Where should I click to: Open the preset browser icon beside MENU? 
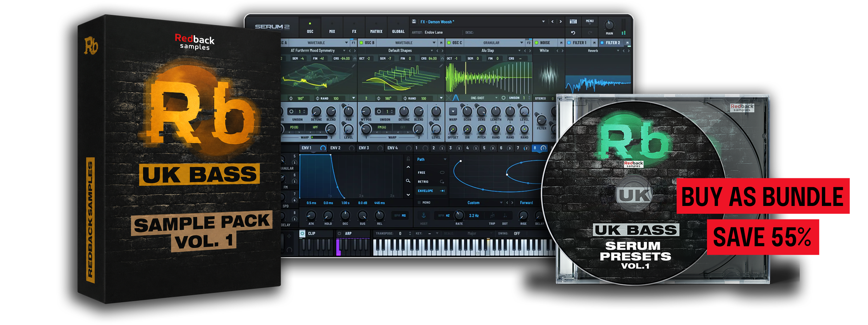[573, 21]
